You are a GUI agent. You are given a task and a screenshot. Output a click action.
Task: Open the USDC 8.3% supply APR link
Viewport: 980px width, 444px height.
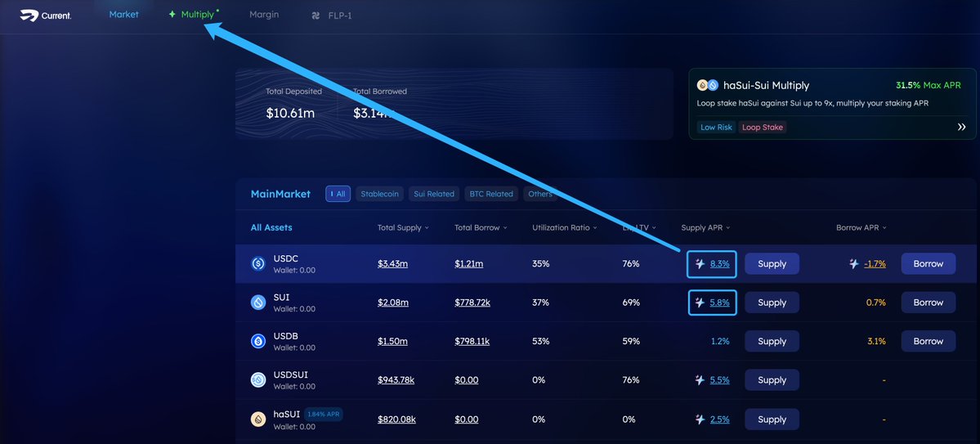(719, 264)
